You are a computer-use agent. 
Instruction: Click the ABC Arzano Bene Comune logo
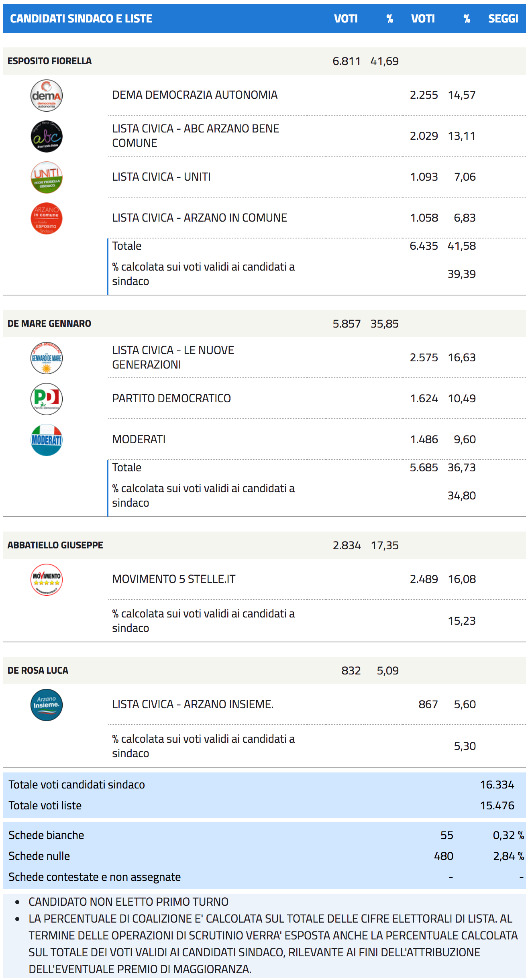point(47,137)
